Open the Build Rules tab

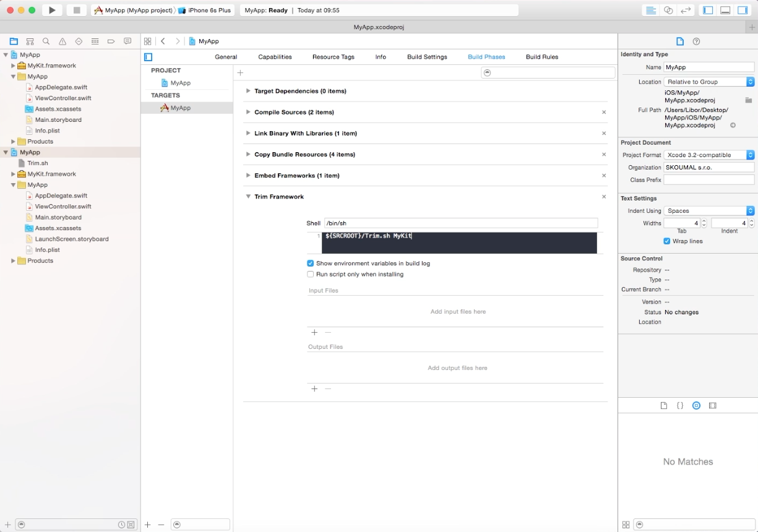click(542, 57)
